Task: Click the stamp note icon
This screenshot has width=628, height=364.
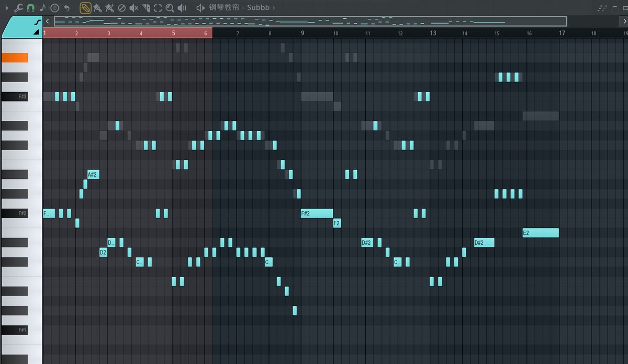Action: (42, 8)
